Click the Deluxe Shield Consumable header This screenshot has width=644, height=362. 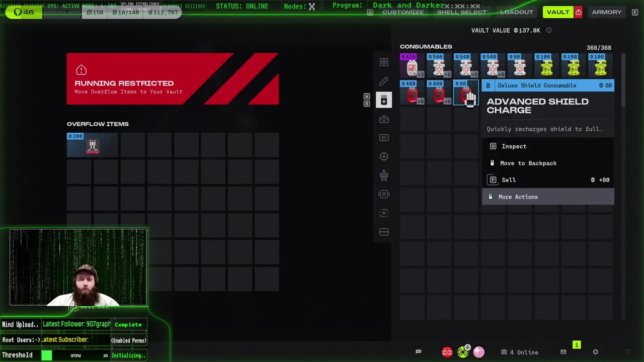point(548,85)
